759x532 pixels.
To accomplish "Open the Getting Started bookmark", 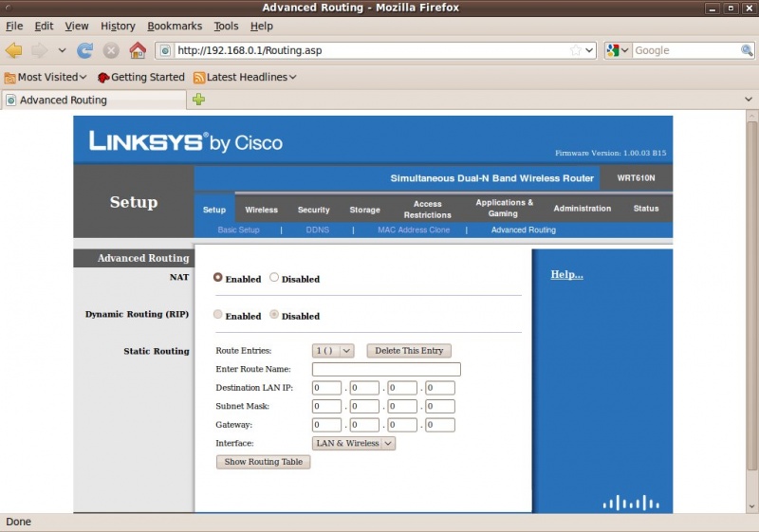I will tap(140, 78).
